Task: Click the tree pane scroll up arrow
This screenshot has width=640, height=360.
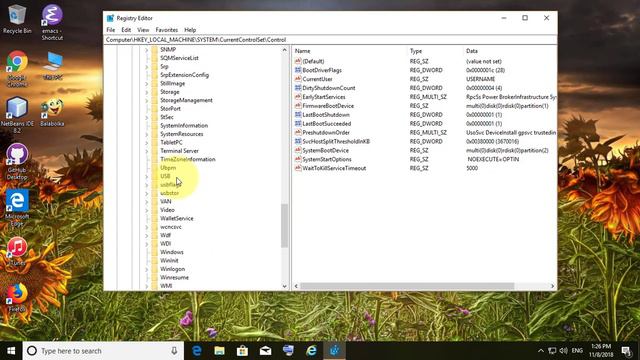Action: pos(284,50)
